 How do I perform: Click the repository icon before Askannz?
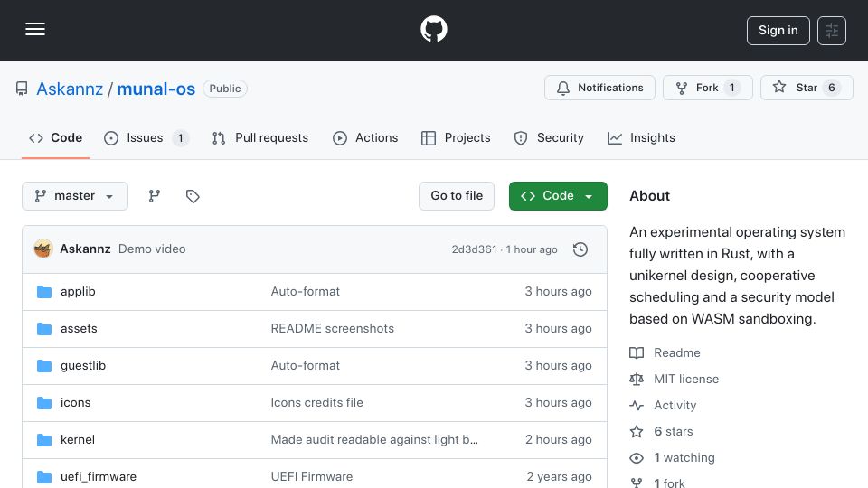click(x=22, y=89)
